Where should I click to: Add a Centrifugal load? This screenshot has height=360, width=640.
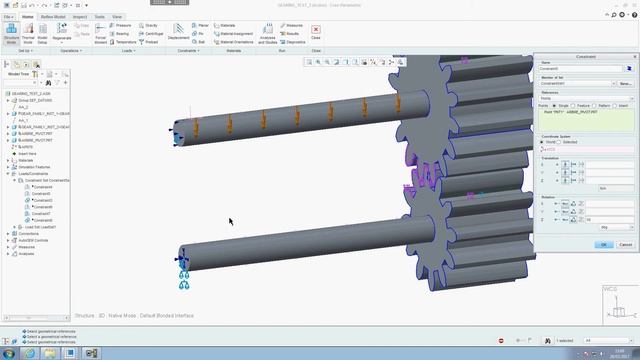[151, 34]
